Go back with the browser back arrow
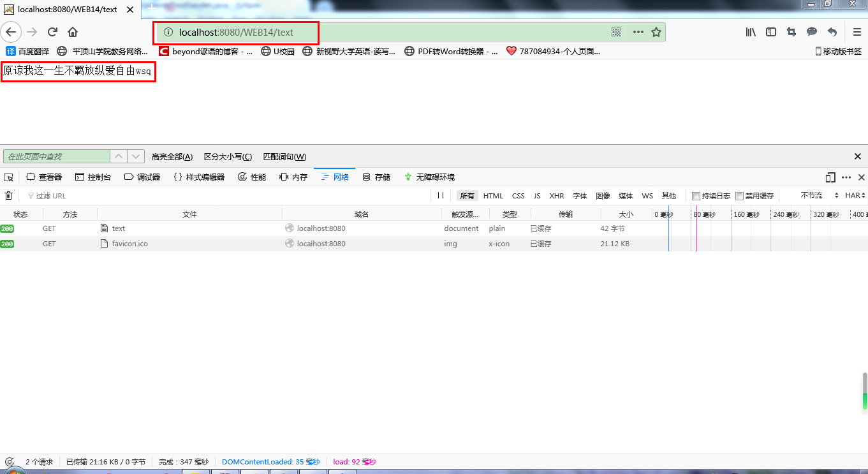Image resolution: width=868 pixels, height=474 pixels. (11, 32)
